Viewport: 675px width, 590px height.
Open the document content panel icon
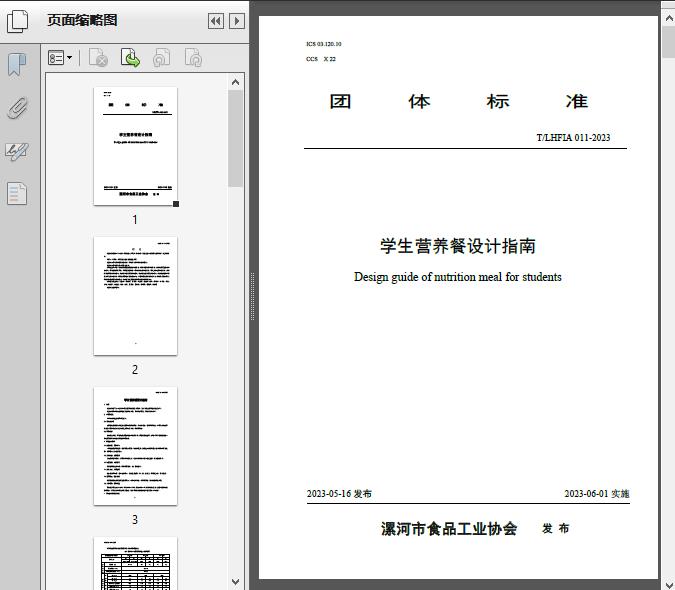[17, 193]
